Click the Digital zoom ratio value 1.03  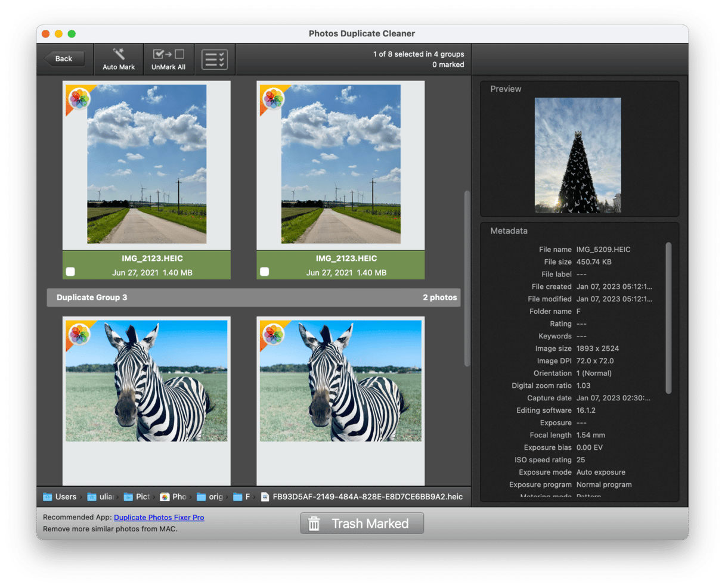click(x=584, y=385)
